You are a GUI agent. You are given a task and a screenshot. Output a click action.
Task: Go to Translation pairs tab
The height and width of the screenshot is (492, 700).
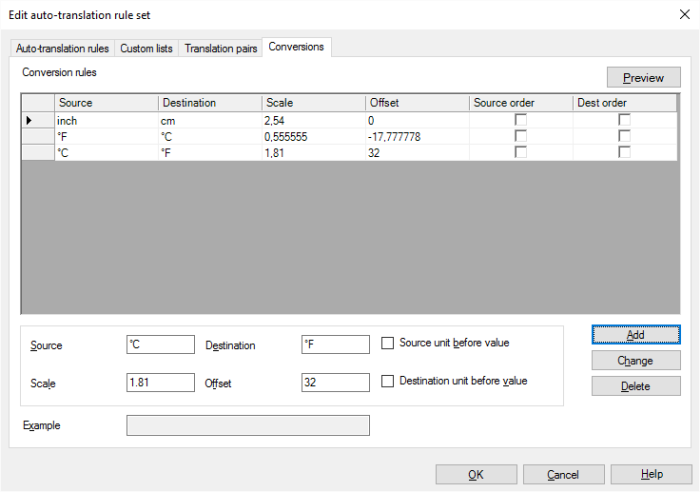click(x=221, y=48)
